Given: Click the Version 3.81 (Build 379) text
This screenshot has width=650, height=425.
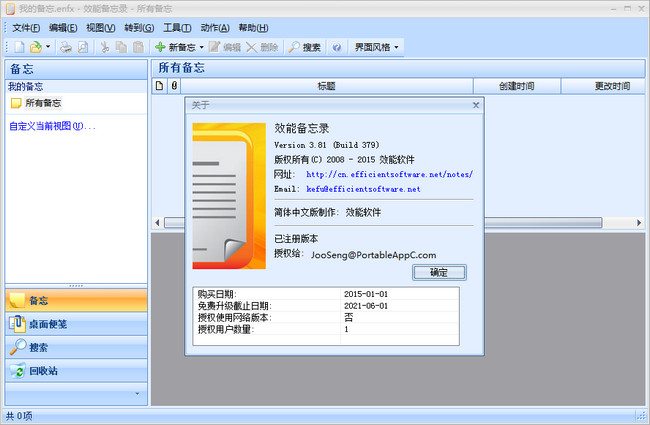Looking at the screenshot, I should coord(327,145).
